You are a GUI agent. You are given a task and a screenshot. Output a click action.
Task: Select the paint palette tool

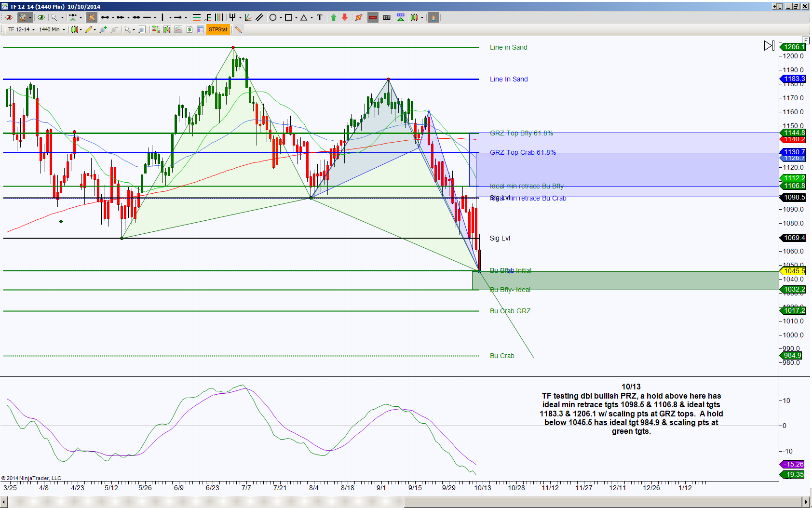tap(22, 17)
